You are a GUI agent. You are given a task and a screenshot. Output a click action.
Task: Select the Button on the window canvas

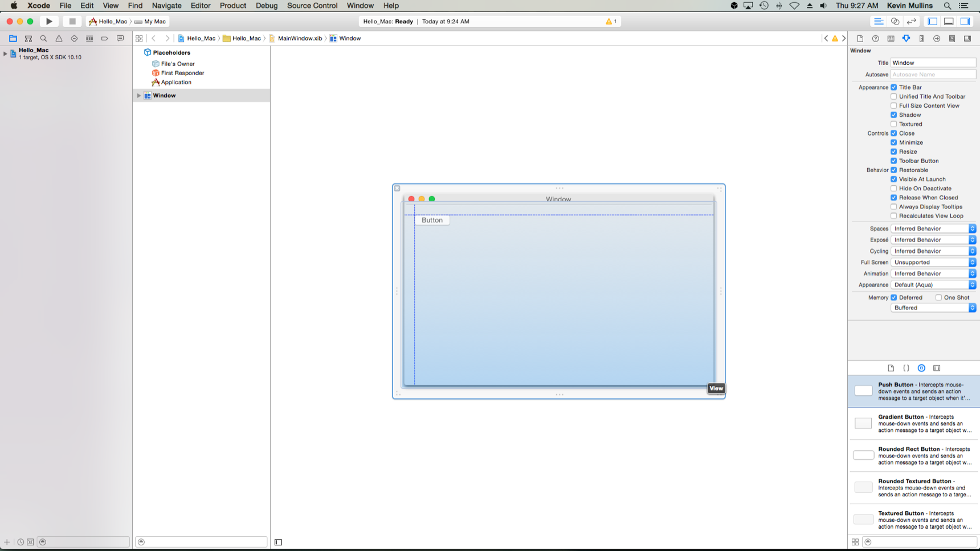pyautogui.click(x=432, y=220)
